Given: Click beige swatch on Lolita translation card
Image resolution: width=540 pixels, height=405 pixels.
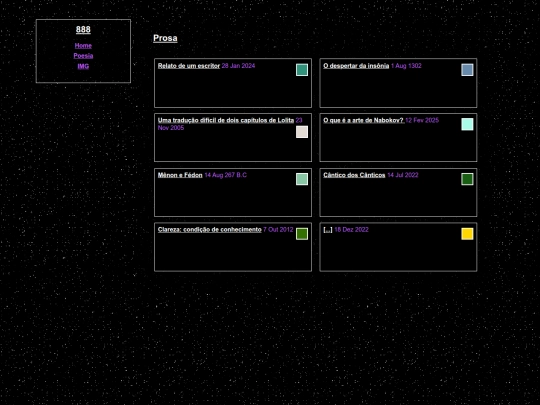Looking at the screenshot, I should [x=302, y=132].
